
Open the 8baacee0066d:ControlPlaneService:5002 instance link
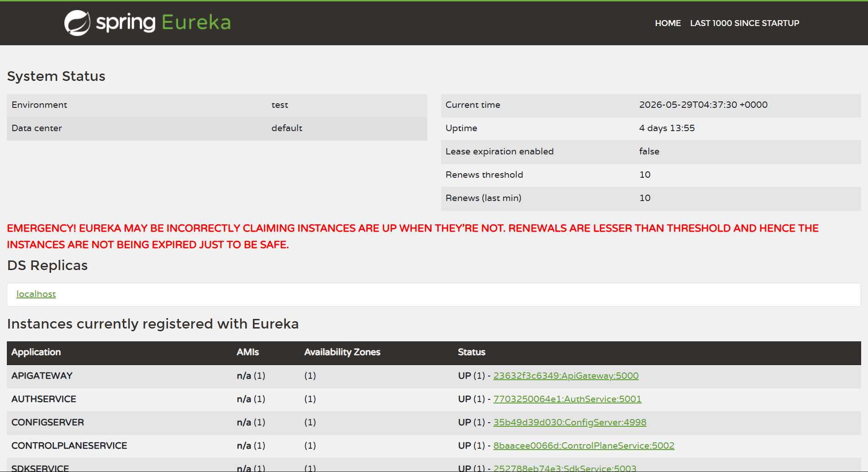(x=584, y=445)
